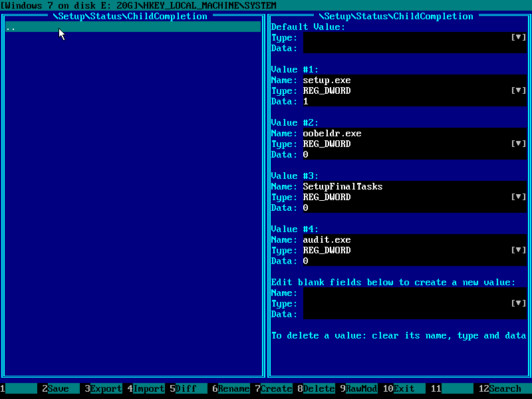Screen dimensions: 532x399
Task: Click the 4 Import function key
Action: 146,388
